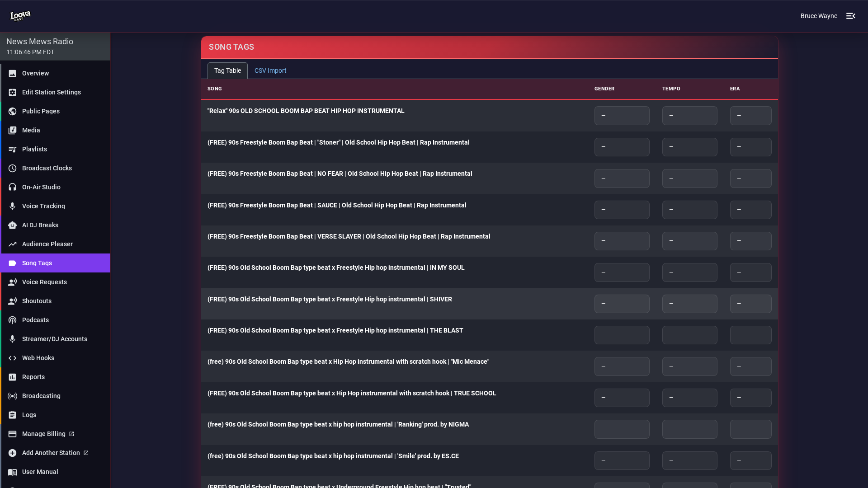Select the Tag Table tab
Image resolution: width=868 pixels, height=488 pixels.
[x=227, y=70]
